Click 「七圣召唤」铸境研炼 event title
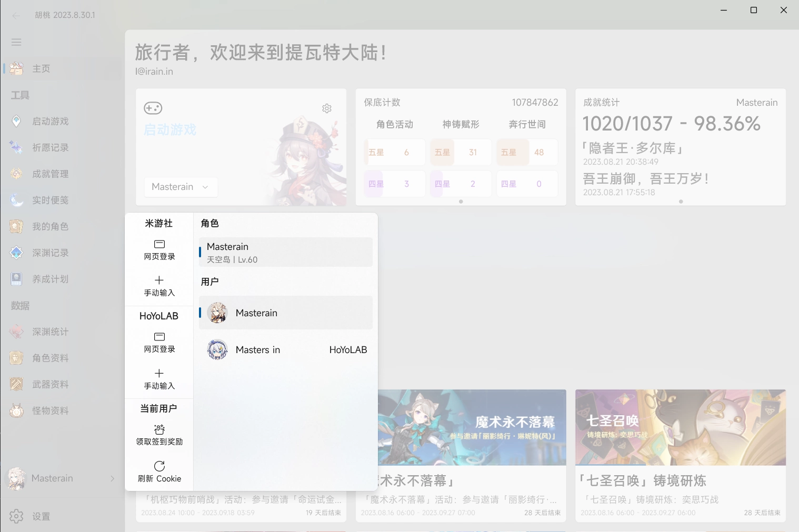 click(642, 480)
